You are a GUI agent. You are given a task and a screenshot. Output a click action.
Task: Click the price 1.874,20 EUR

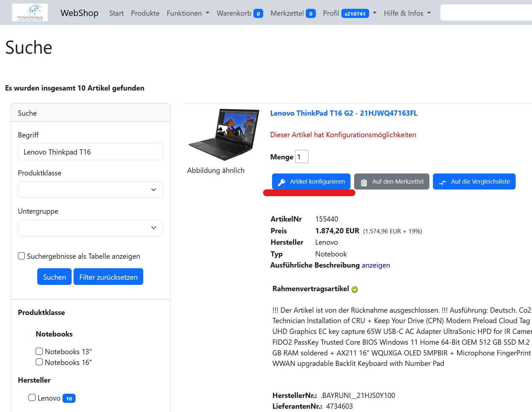point(337,231)
